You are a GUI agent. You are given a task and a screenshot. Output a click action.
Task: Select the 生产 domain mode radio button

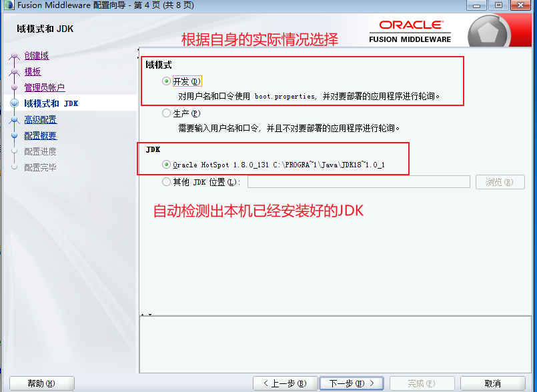[166, 113]
